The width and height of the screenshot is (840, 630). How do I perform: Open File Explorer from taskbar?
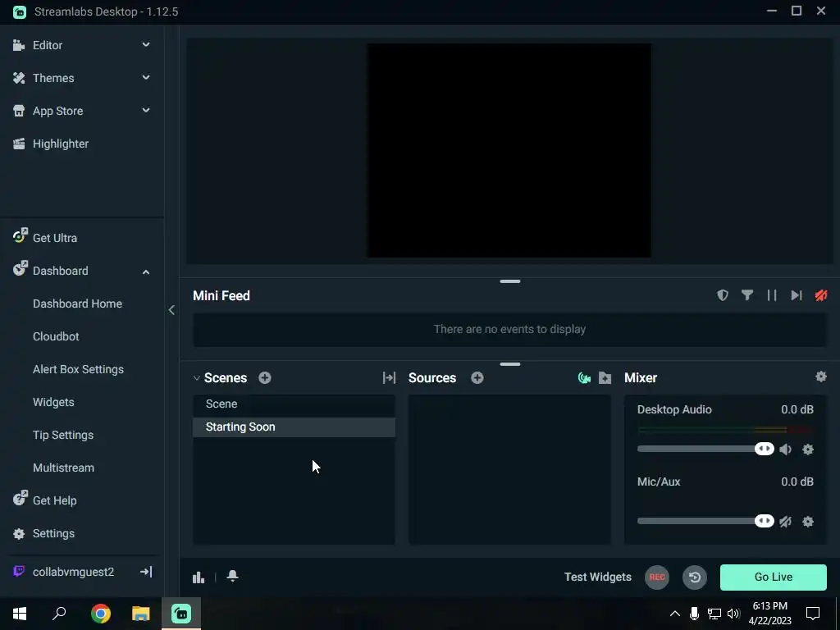pos(141,614)
